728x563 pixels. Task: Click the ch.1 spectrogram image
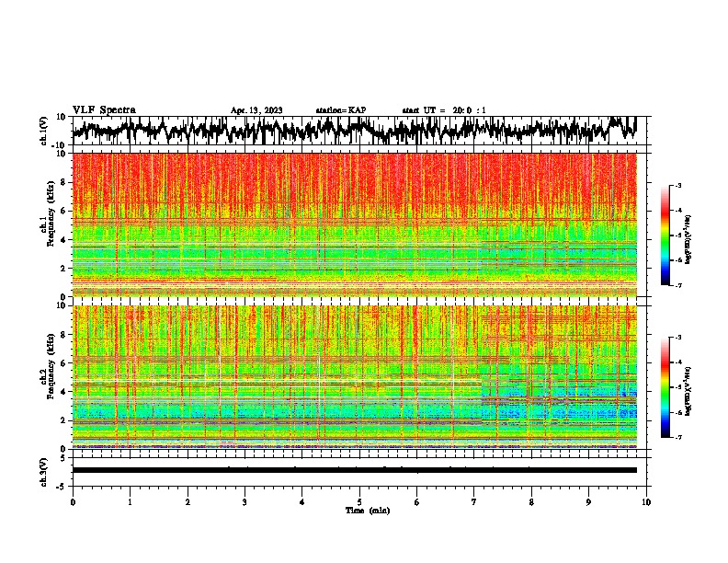(354, 224)
